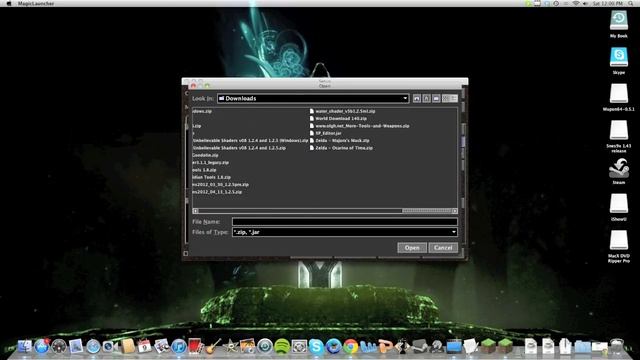Click the File Name input field
Viewport: 640px width, 360px height.
click(x=344, y=222)
